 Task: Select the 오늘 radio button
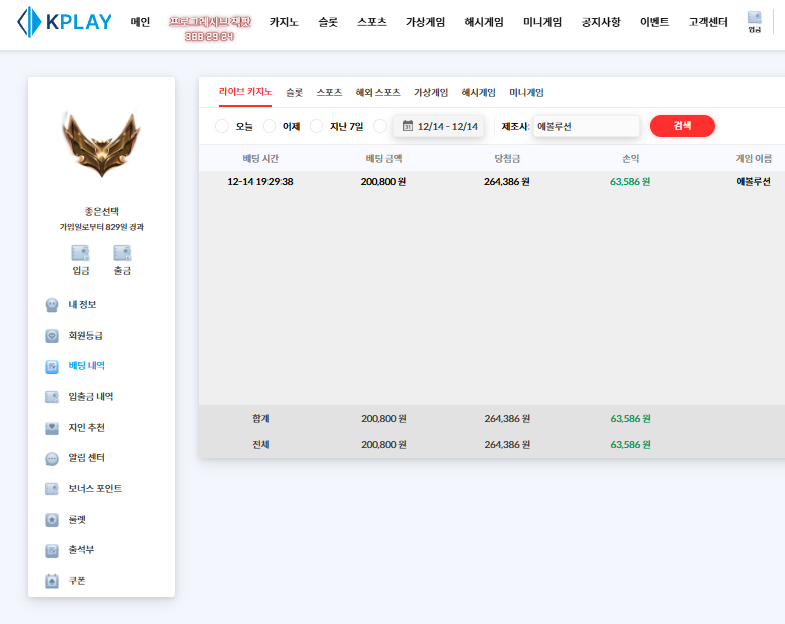click(222, 126)
